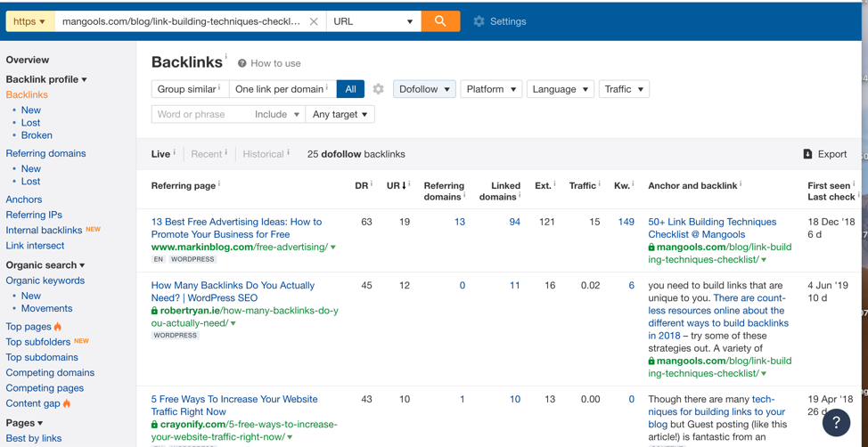This screenshot has width=868, height=447.
Task: Open Top pages in sidebar
Action: (x=29, y=327)
